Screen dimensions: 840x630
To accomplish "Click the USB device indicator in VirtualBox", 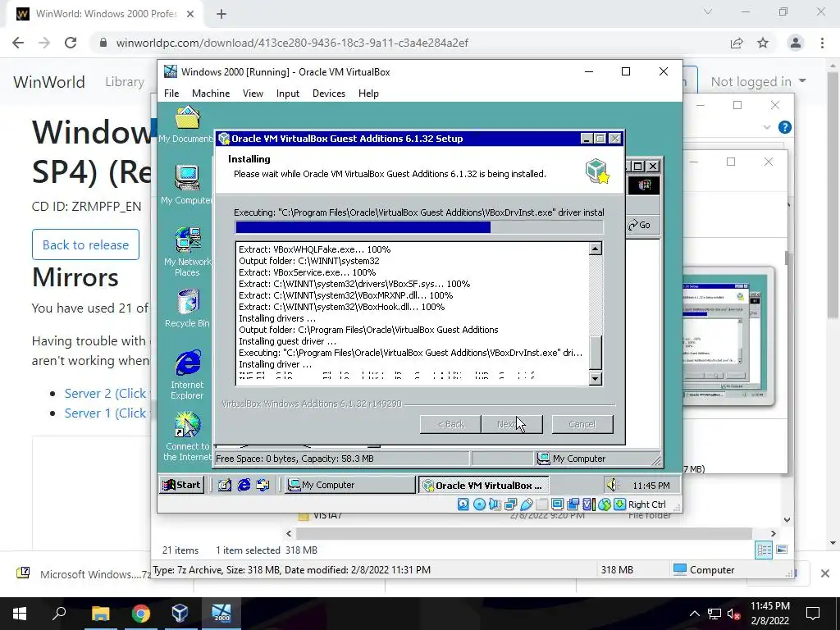I will pyautogui.click(x=526, y=504).
